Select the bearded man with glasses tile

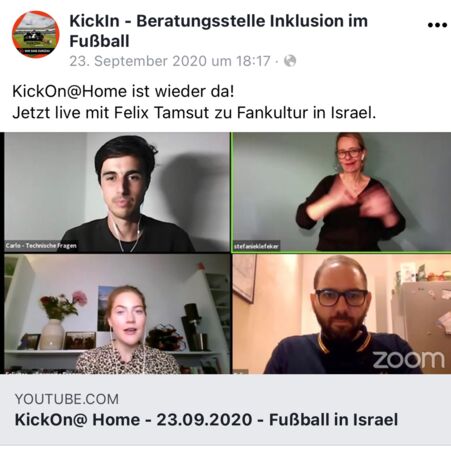tap(341, 314)
